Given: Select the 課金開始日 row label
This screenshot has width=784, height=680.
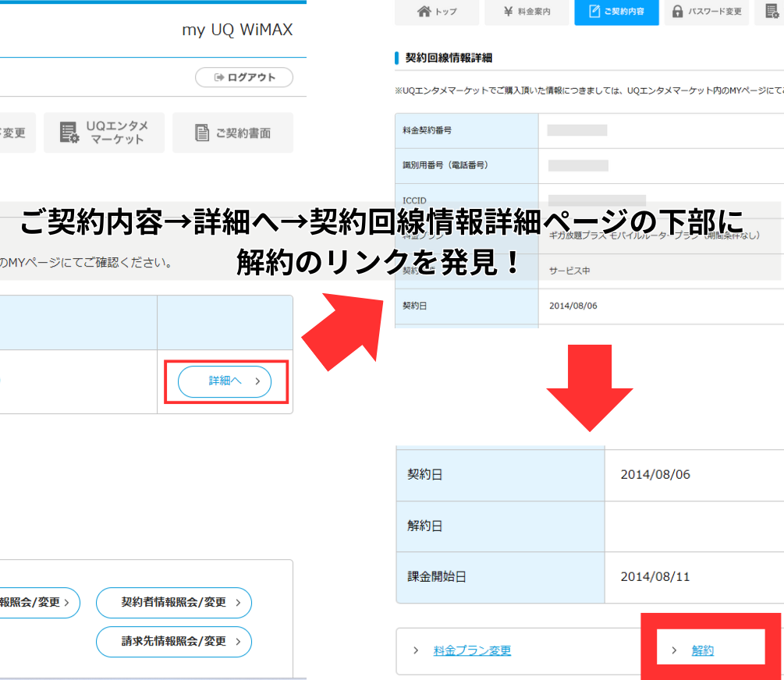Looking at the screenshot, I should (x=437, y=577).
